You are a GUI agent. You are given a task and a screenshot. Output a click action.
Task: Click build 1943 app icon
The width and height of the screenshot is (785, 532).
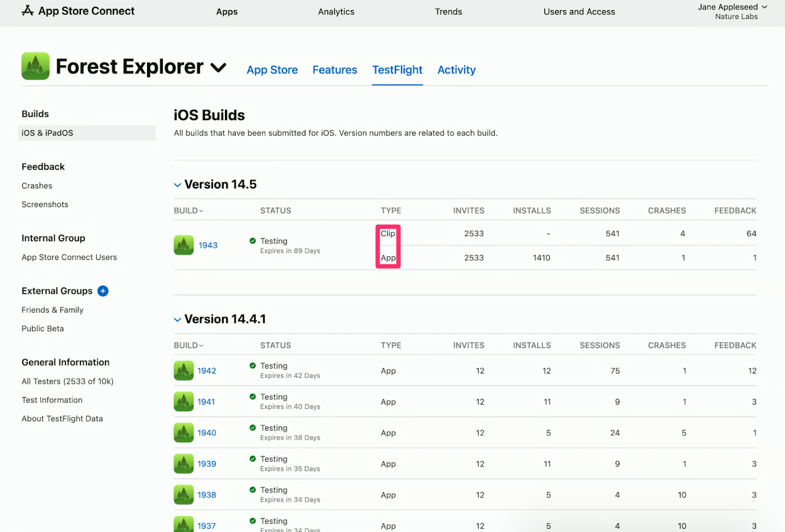184,245
